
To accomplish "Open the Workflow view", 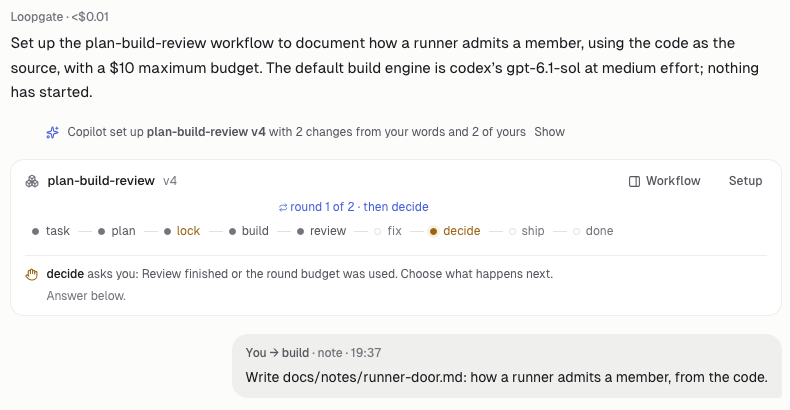I will (x=665, y=181).
